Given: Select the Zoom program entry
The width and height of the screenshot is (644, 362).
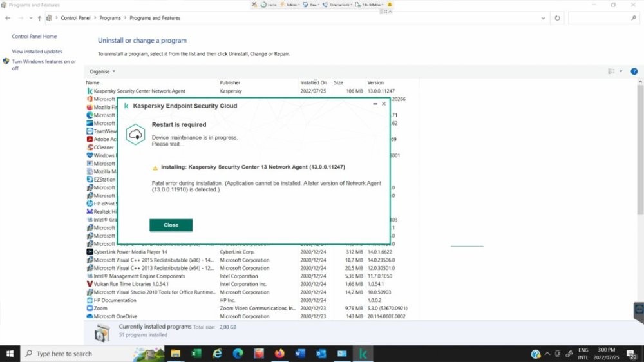Looking at the screenshot, I should coord(251,308).
